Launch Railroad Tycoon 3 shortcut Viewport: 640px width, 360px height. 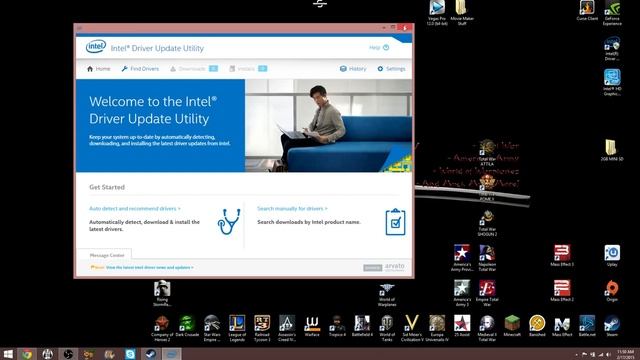262,328
